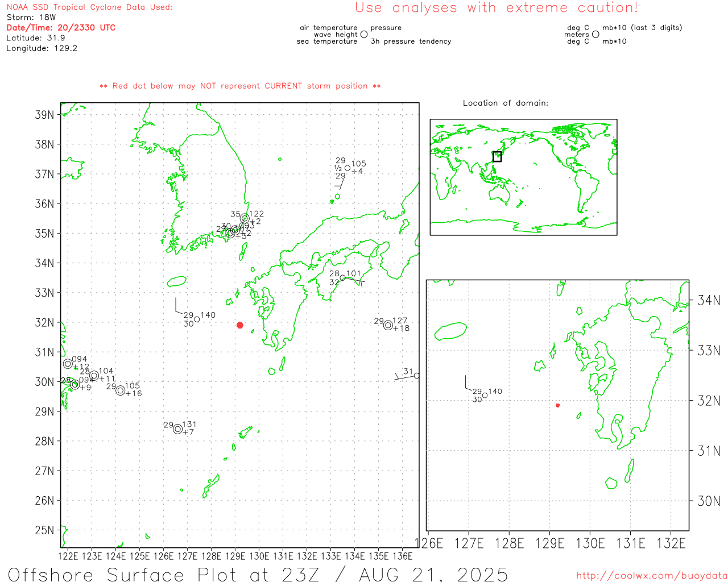728x582 pixels.
Task: Select the buoy station circle labeled 131 +7
Action: pyautogui.click(x=178, y=429)
